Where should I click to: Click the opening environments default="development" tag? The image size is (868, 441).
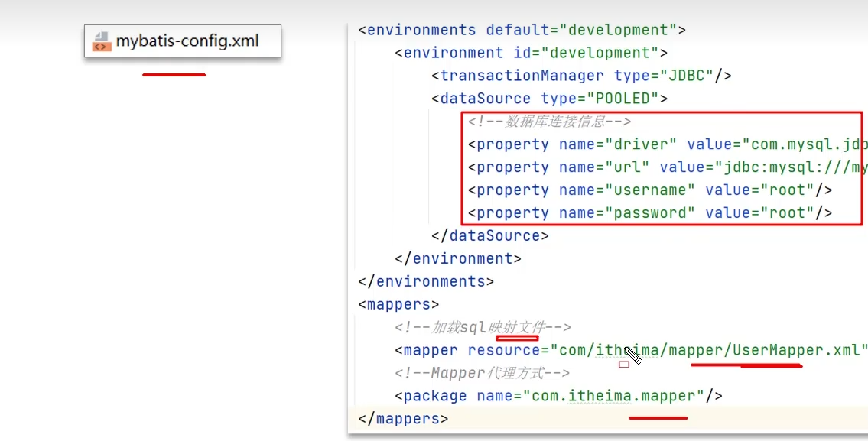522,31
